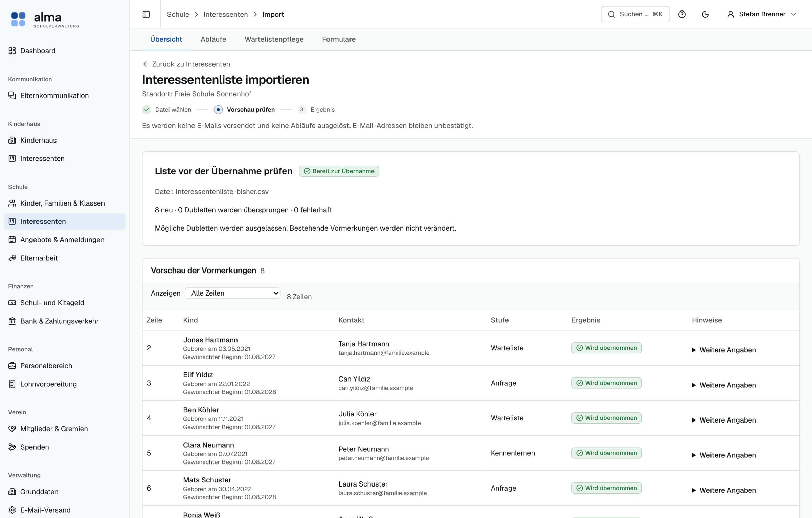Open Grunddaten in sidebar
Screen dimensions: 812x518
65,492
